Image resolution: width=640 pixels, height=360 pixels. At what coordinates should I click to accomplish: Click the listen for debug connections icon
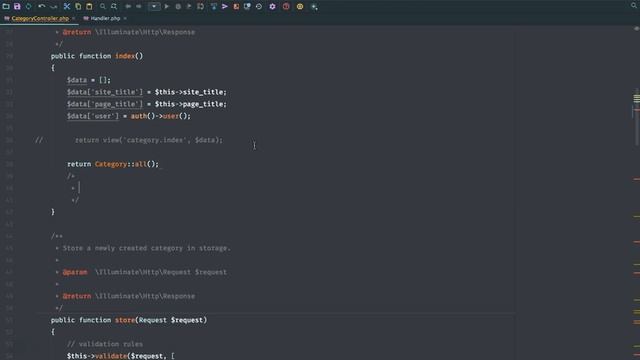200,7
